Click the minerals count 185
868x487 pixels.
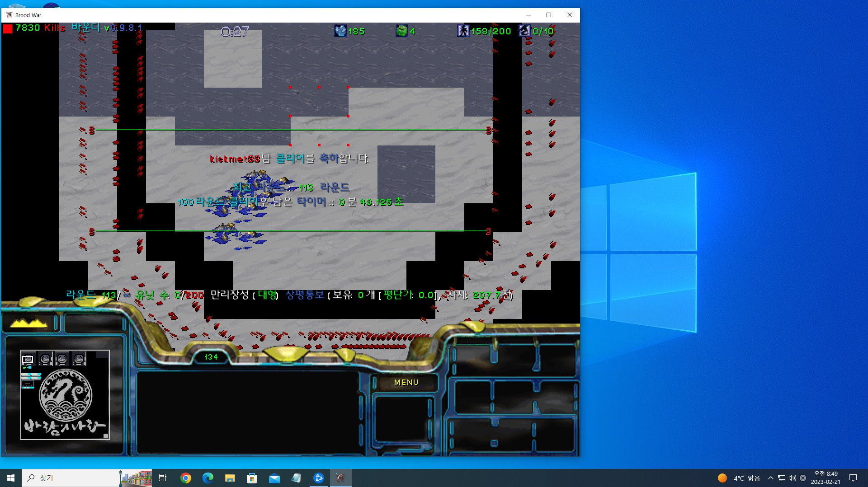(x=356, y=31)
